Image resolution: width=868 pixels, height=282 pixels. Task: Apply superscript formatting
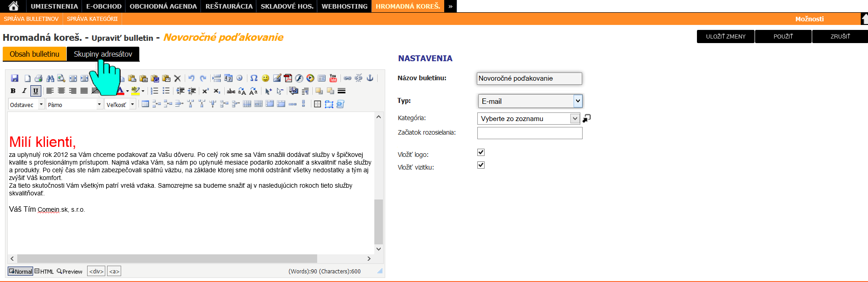(x=205, y=91)
